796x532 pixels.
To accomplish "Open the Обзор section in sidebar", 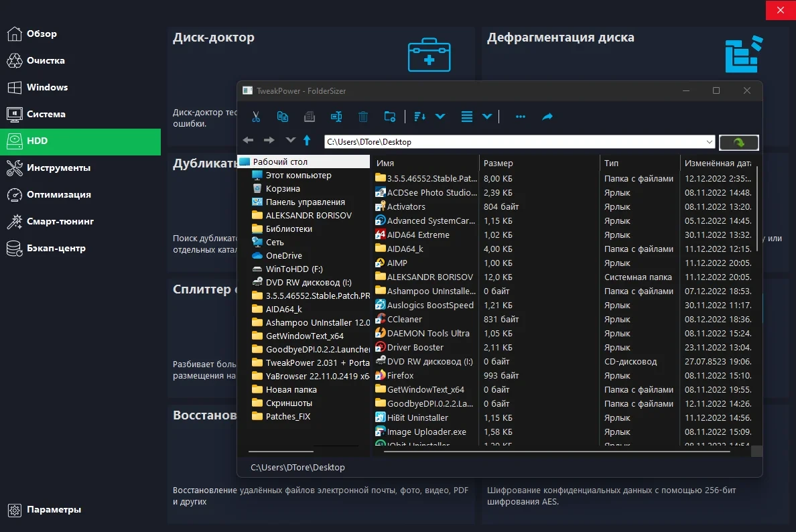I will point(80,34).
